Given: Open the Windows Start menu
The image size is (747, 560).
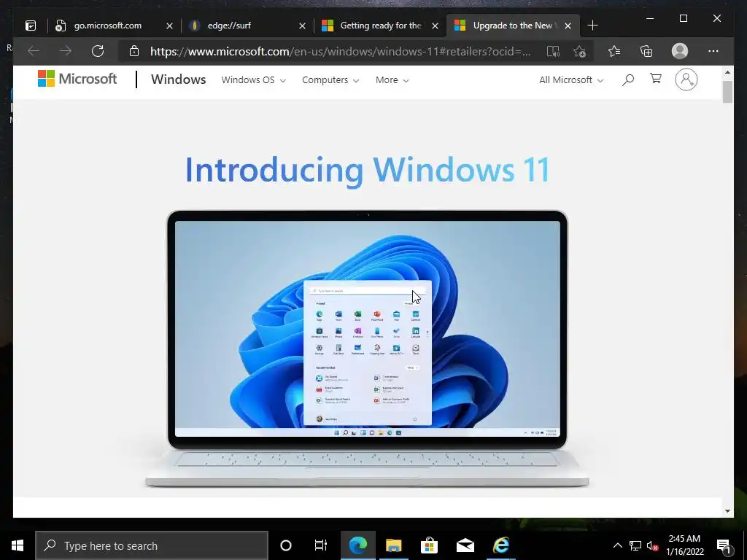Looking at the screenshot, I should pos(18,545).
